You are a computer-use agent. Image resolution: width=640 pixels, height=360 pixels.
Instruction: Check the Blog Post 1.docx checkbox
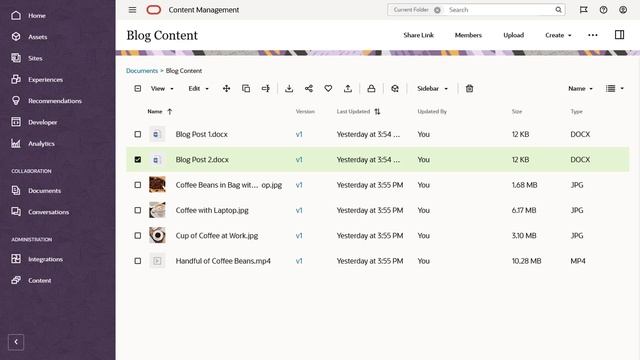click(138, 134)
